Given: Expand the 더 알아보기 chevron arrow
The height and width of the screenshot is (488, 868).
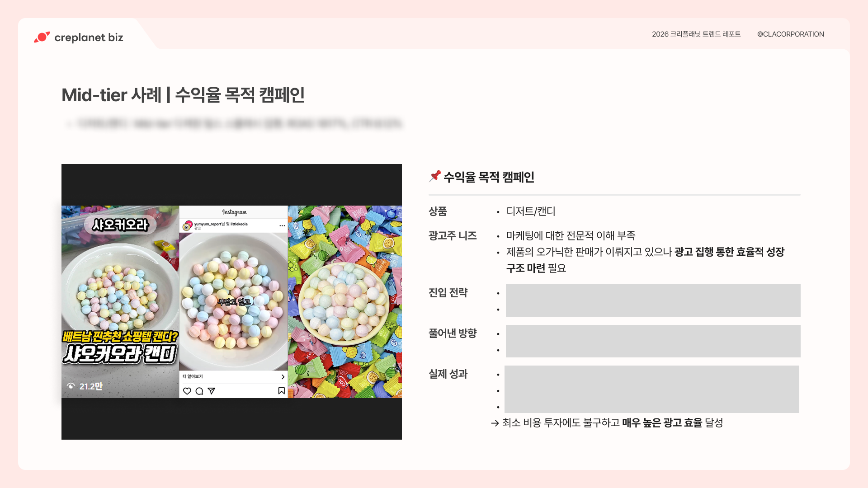Looking at the screenshot, I should 283,377.
